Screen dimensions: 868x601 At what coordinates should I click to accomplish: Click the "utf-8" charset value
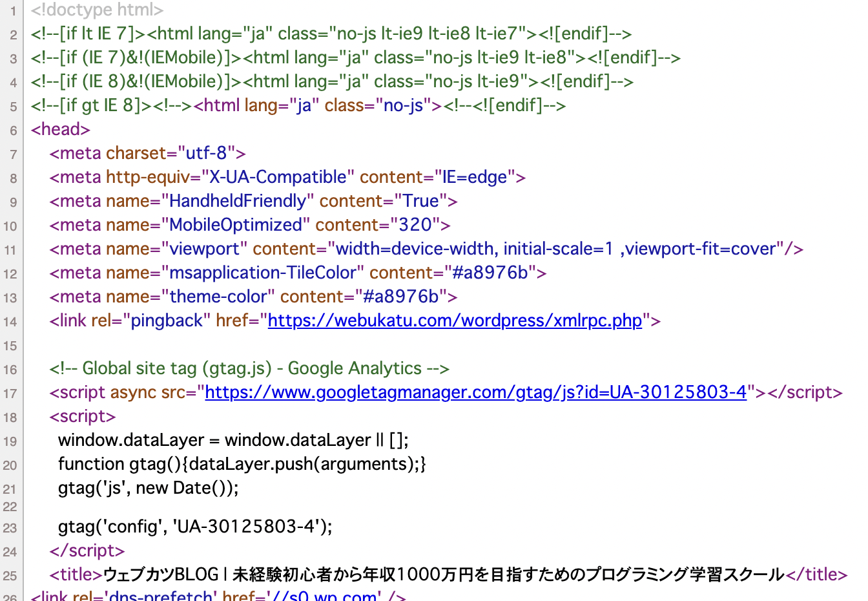(x=206, y=153)
